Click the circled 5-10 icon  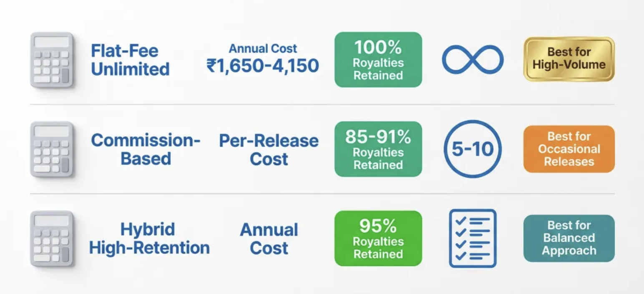pos(473,149)
